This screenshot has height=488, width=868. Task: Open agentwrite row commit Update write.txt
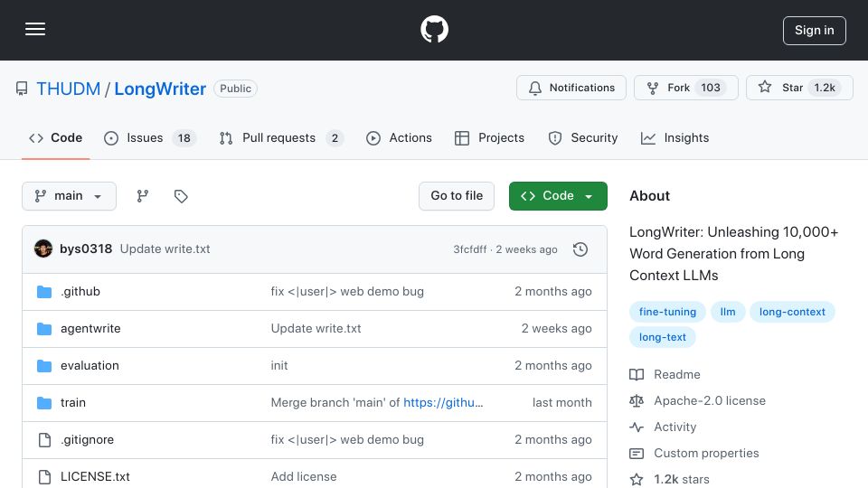click(316, 329)
